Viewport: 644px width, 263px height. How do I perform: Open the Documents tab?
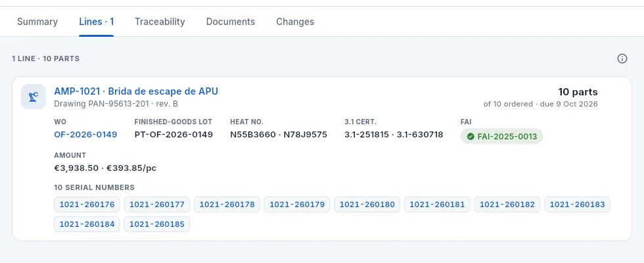tap(231, 22)
